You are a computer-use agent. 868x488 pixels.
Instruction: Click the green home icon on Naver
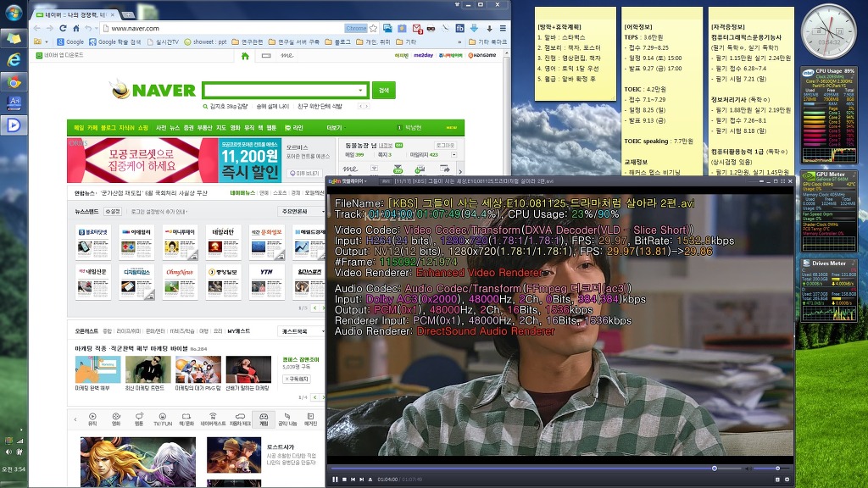[245, 55]
